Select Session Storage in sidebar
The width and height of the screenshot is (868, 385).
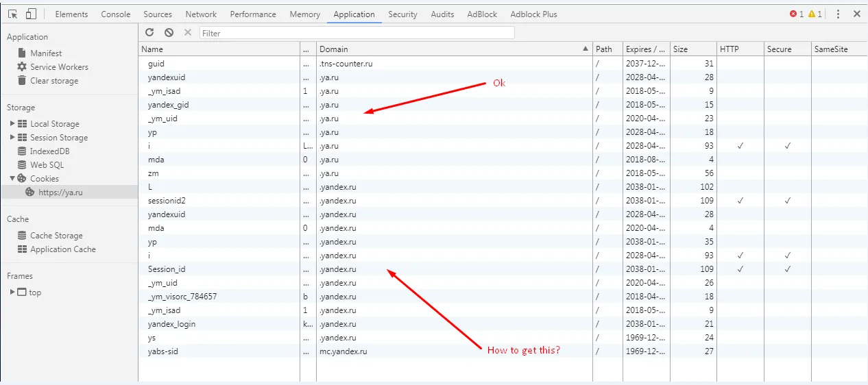(x=59, y=137)
